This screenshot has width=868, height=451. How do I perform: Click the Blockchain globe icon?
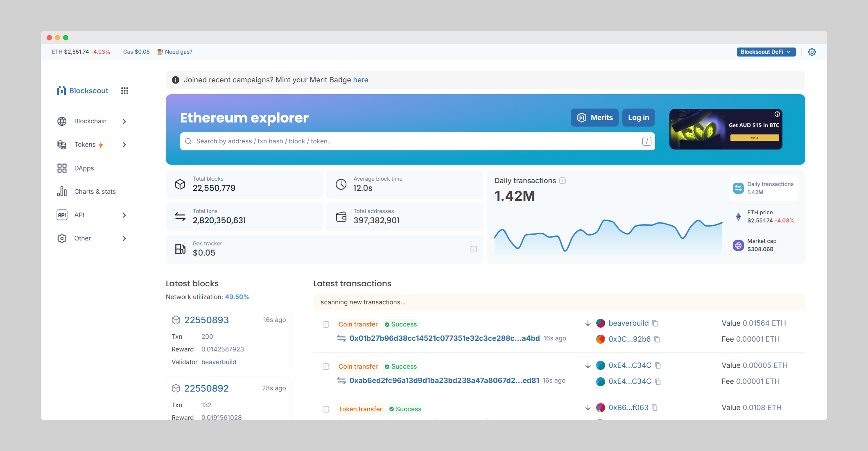point(62,121)
